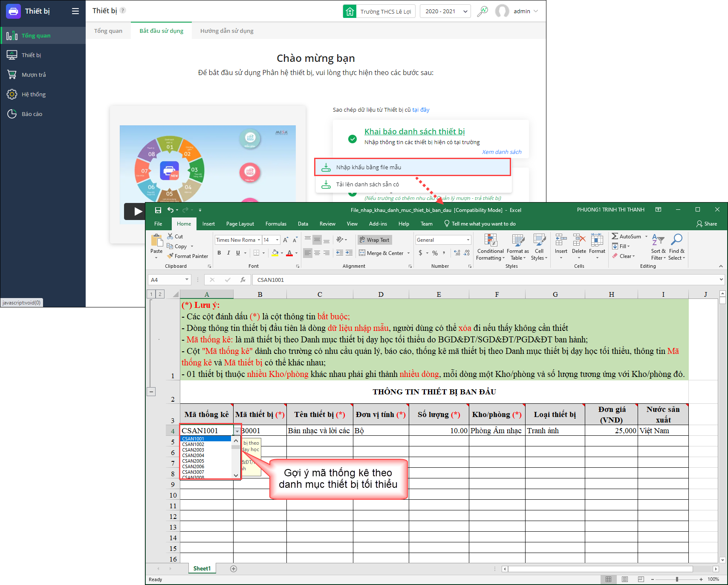Open Conditional Formatting in Styles group
The image size is (728, 585).
click(x=490, y=247)
